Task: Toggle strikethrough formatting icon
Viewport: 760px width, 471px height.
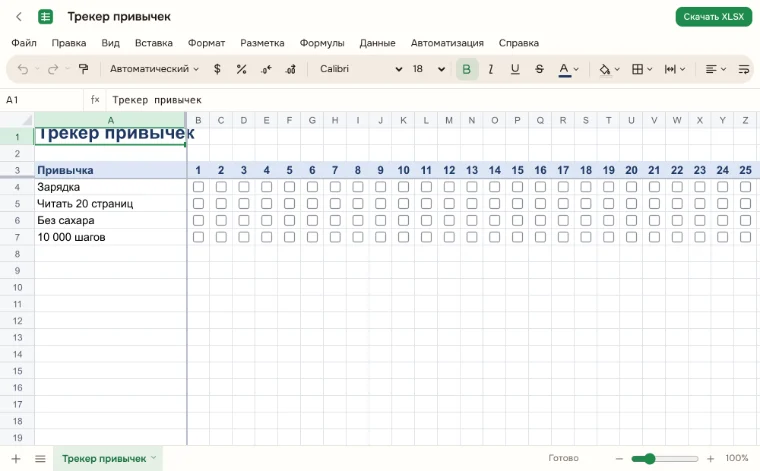Action: [x=539, y=69]
